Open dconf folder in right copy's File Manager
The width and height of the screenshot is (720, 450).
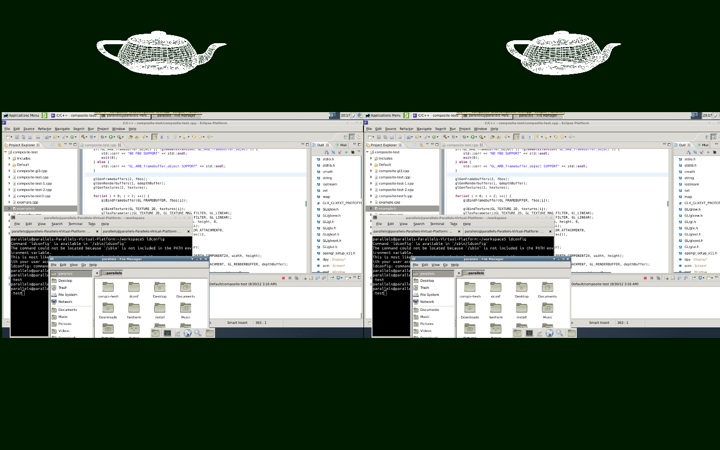tap(495, 289)
